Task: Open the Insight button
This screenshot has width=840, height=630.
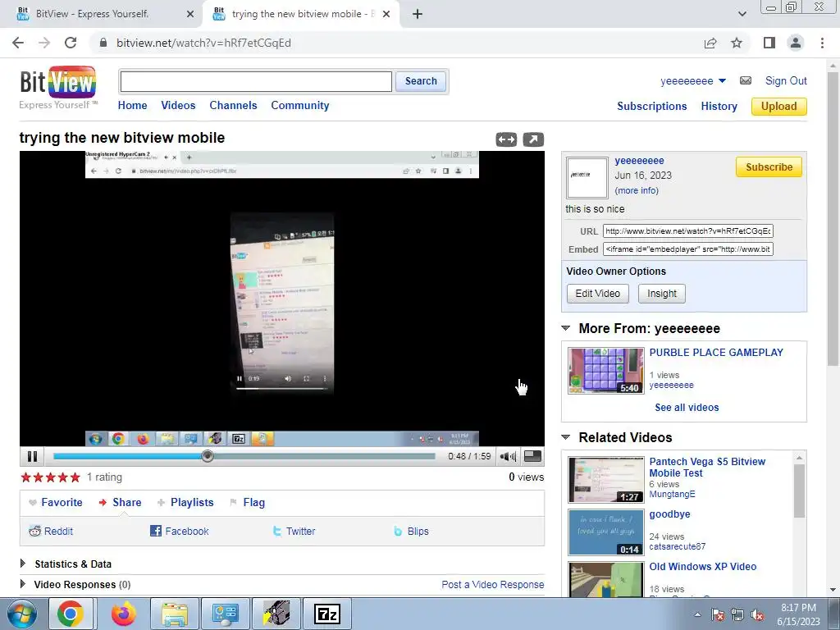Action: pyautogui.click(x=662, y=294)
